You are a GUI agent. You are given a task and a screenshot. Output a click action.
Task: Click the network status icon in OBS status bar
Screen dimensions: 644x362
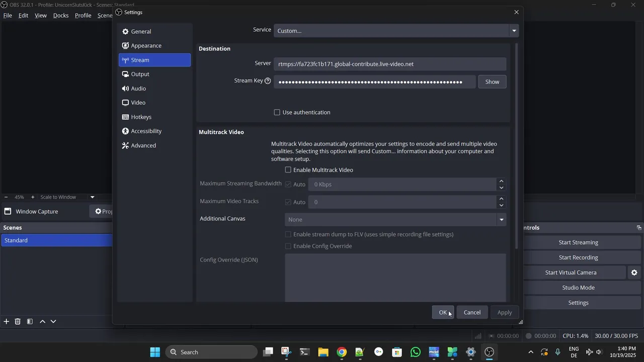pyautogui.click(x=478, y=336)
